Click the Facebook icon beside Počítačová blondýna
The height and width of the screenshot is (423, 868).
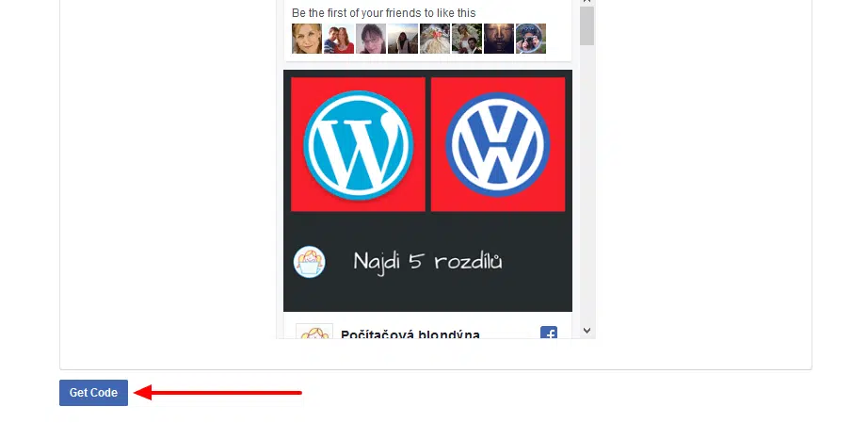click(549, 333)
